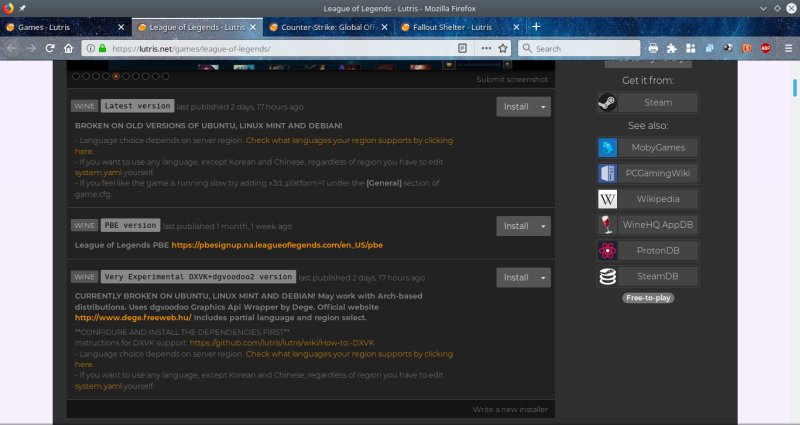The height and width of the screenshot is (425, 800).
Task: Select the sixth screenshot carousel dot
Action: (x=126, y=76)
